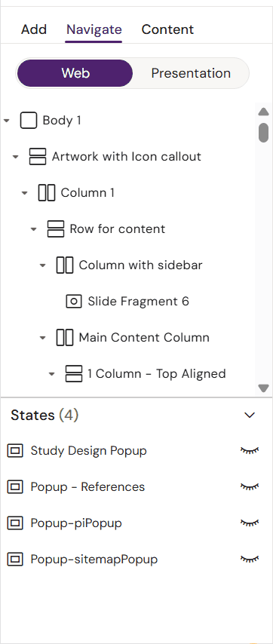Image resolution: width=273 pixels, height=644 pixels.
Task: Switch to the Add tab
Action: tap(34, 29)
